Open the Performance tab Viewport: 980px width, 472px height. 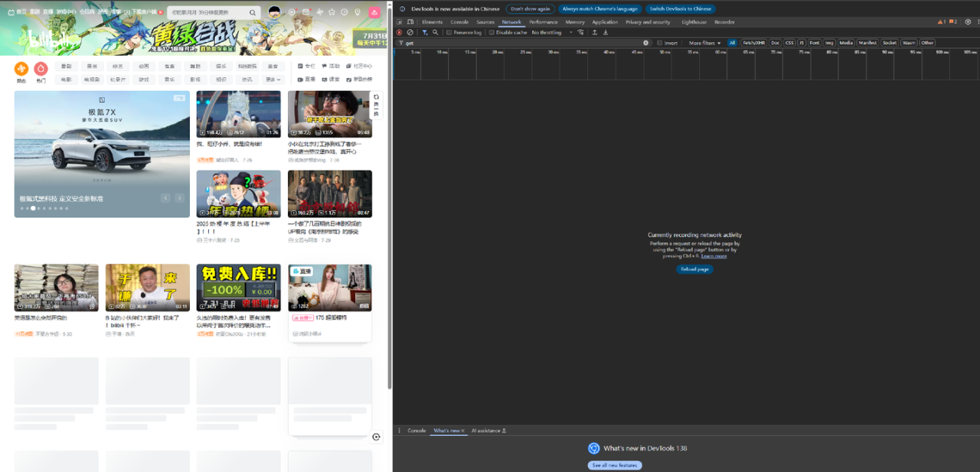(x=543, y=22)
